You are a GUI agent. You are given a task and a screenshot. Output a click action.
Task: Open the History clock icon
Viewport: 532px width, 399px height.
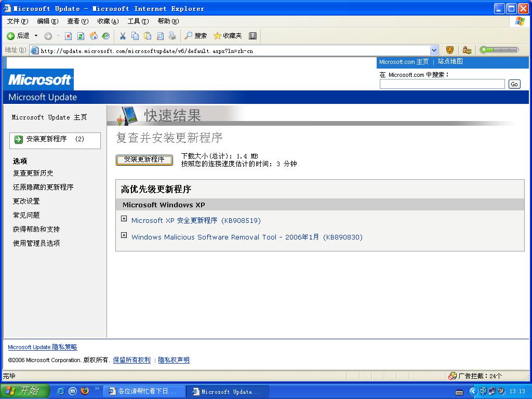[106, 36]
